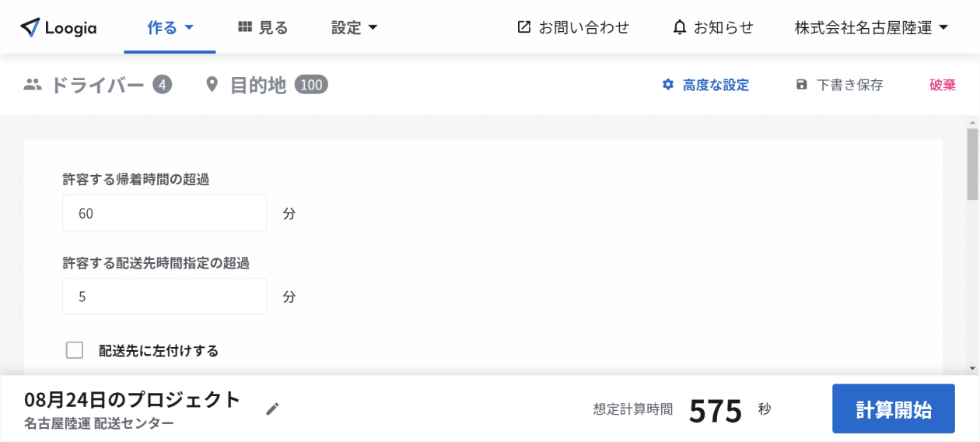The width and height of the screenshot is (980, 442).
Task: Click the 破棄 discard link
Action: (943, 85)
